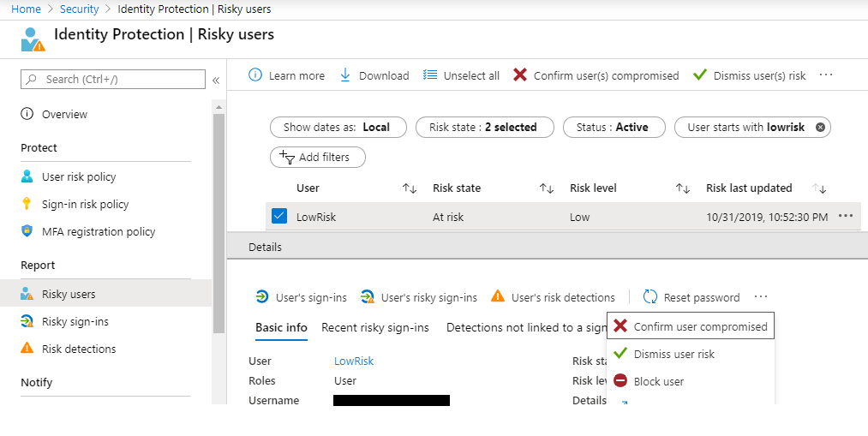Open the LowRisk row ellipsis menu
Image resolution: width=868 pixels, height=436 pixels.
point(846,217)
